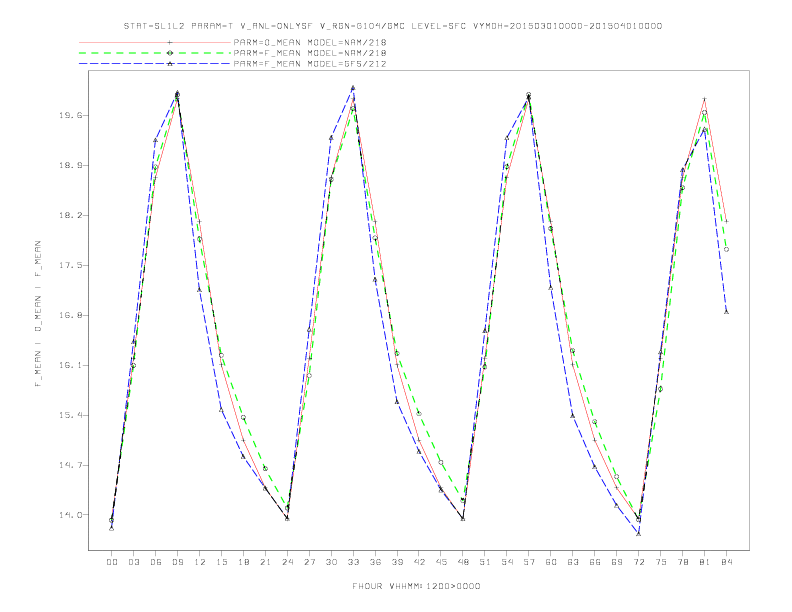Click x-axis tick label 60
Viewport: 792px width, 612px height.
[551, 562]
